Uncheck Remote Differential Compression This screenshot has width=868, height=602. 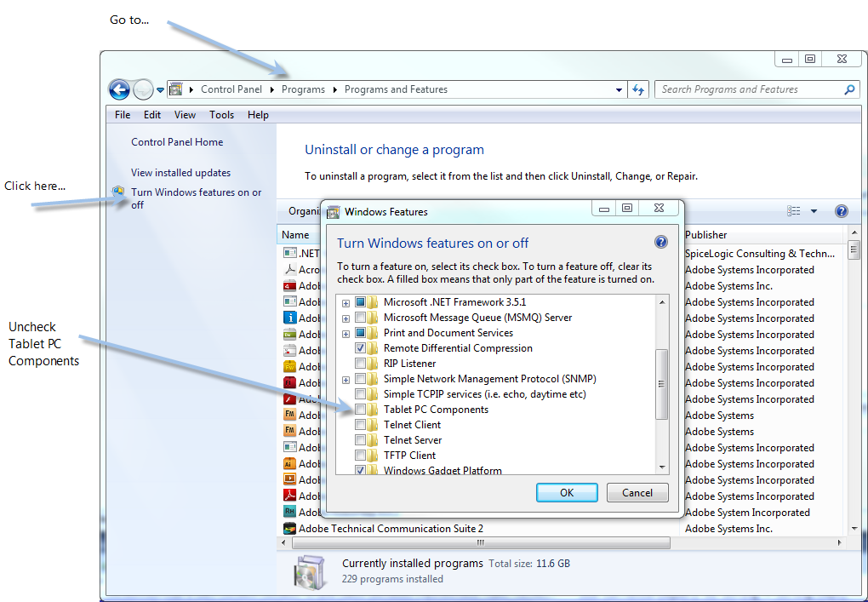tap(360, 348)
